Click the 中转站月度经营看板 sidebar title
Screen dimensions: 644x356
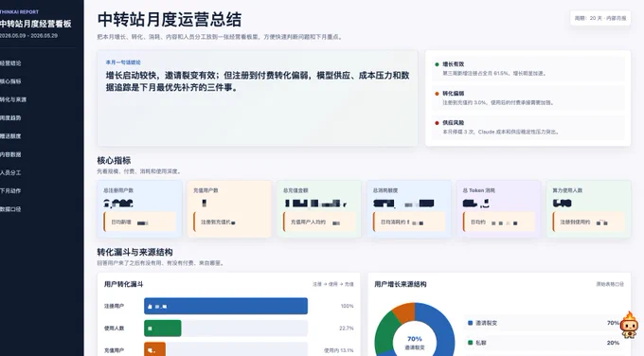pyautogui.click(x=35, y=24)
